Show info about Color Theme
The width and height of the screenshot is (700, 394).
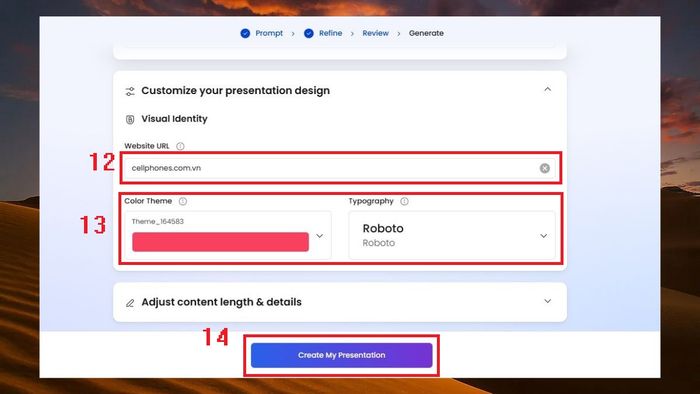point(183,201)
